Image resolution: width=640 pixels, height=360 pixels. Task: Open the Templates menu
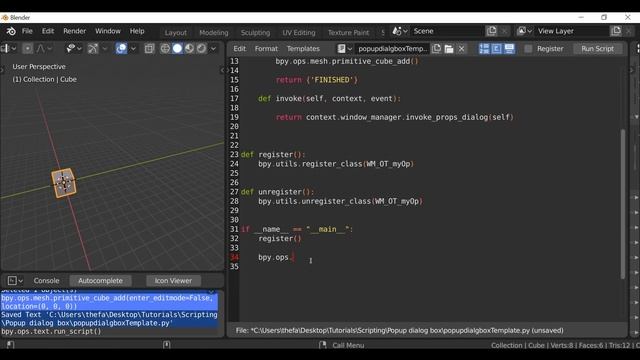point(303,49)
